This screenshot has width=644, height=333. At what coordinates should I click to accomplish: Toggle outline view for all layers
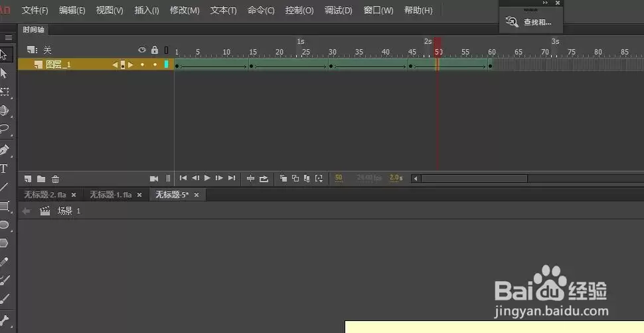[x=167, y=50]
